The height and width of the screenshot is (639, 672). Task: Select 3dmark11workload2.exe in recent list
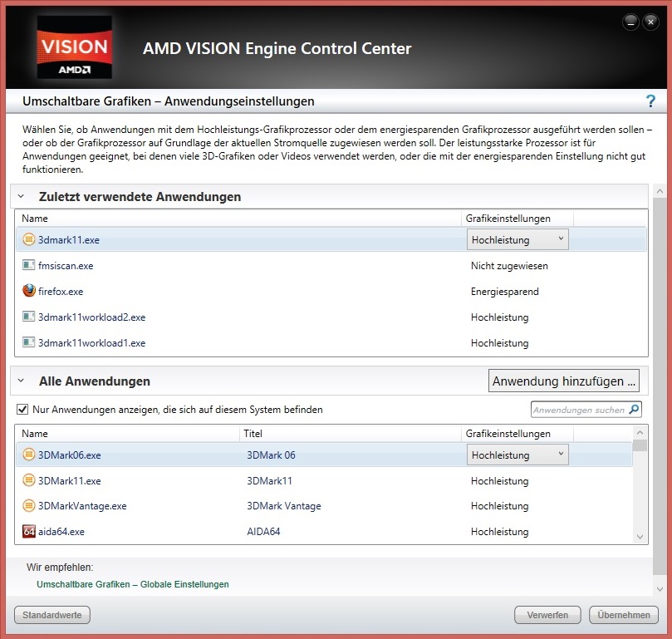91,317
